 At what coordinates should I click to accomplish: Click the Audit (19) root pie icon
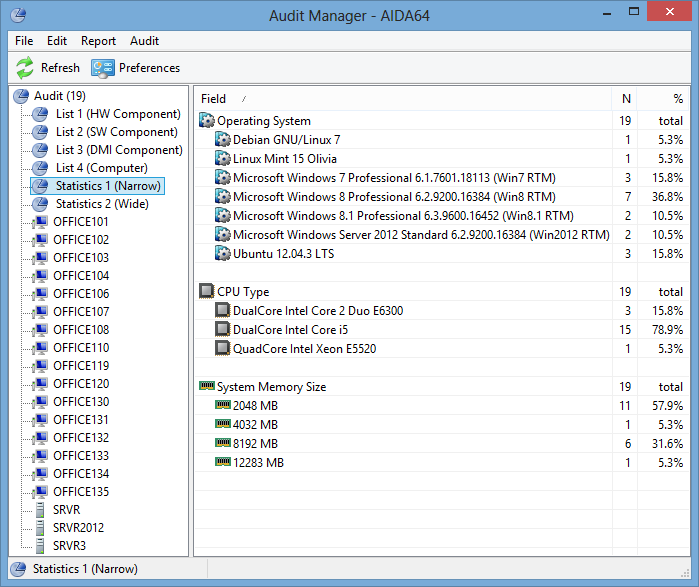[22, 96]
